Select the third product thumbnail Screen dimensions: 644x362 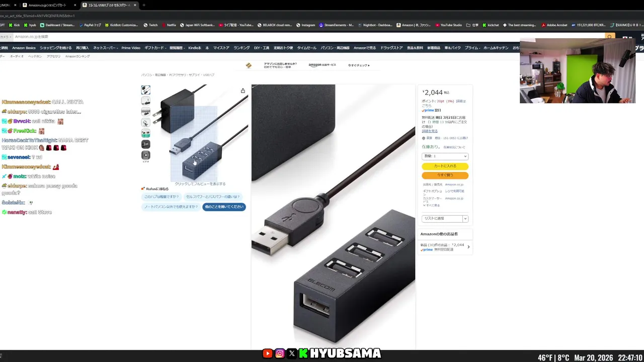pos(145,112)
